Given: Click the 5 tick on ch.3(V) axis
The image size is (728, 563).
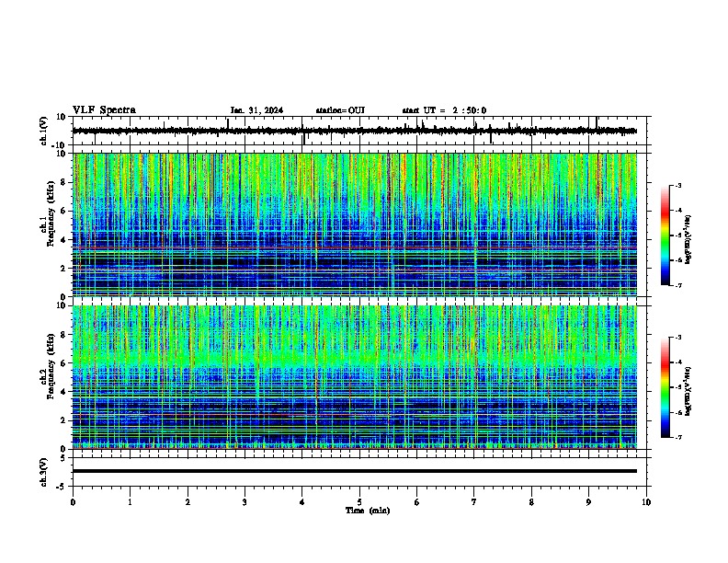Looking at the screenshot, I should 64,458.
